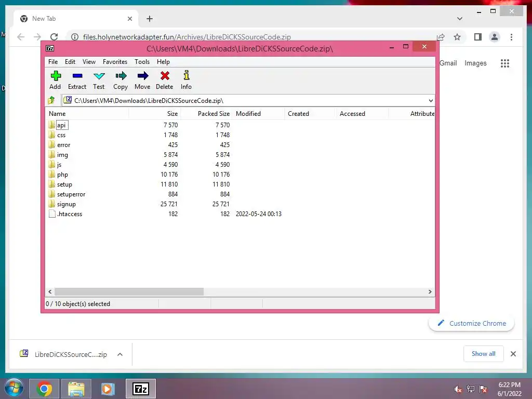Sort by Created column header
The height and width of the screenshot is (399, 532).
[310, 114]
